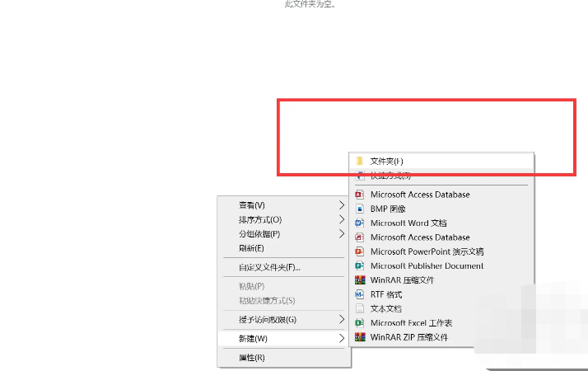Click the RTF 格式 document icon
The image size is (588, 371).
359,294
